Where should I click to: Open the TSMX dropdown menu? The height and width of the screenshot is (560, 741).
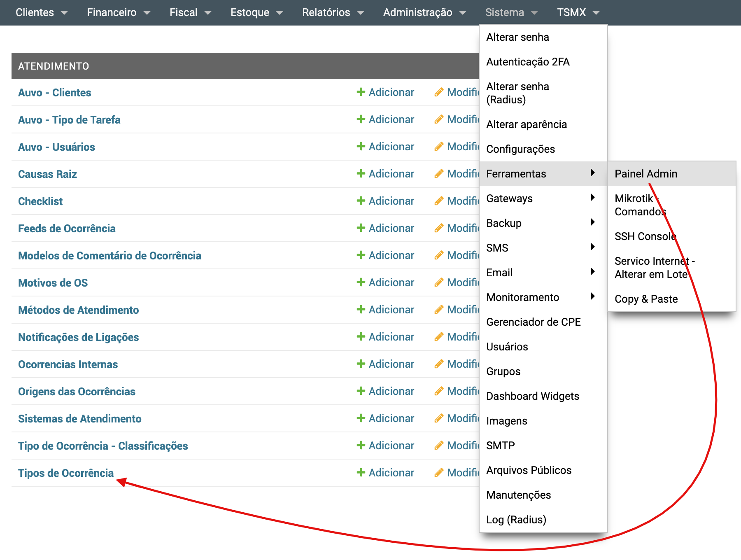578,12
